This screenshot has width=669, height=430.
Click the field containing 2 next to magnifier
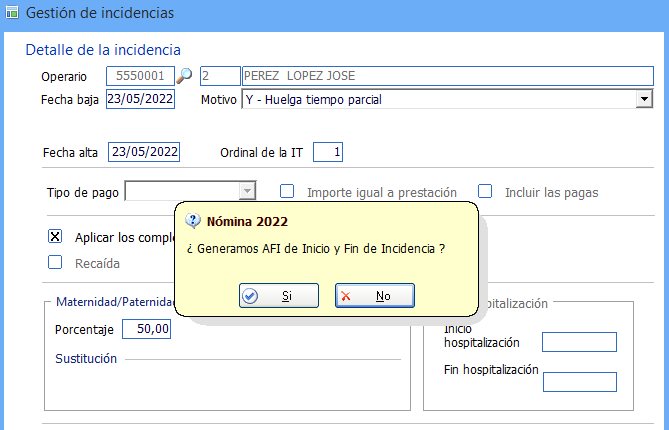219,76
